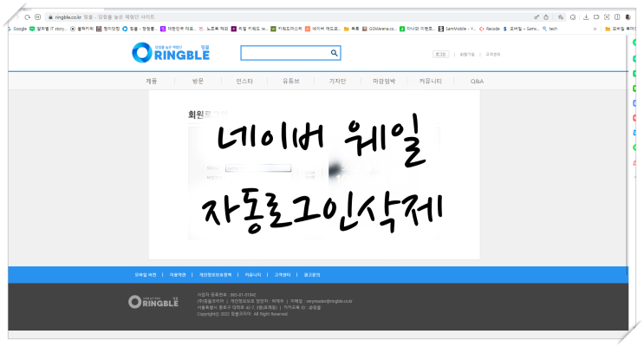
Task: Open the Recode bookmark
Action: [489, 29]
